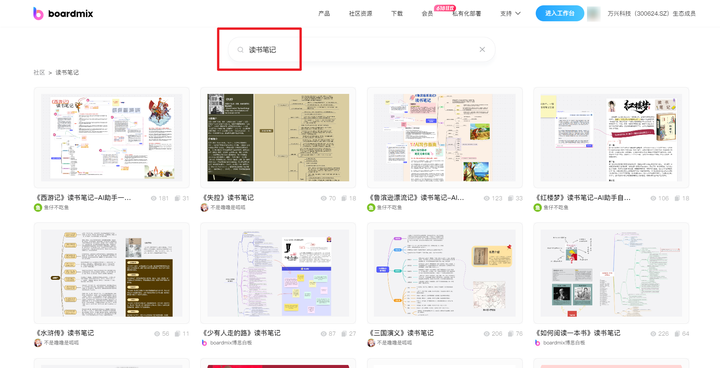Image resolution: width=720 pixels, height=368 pixels.
Task: Open 《少有人走的路》读书笔记 title link
Action: pos(241,333)
